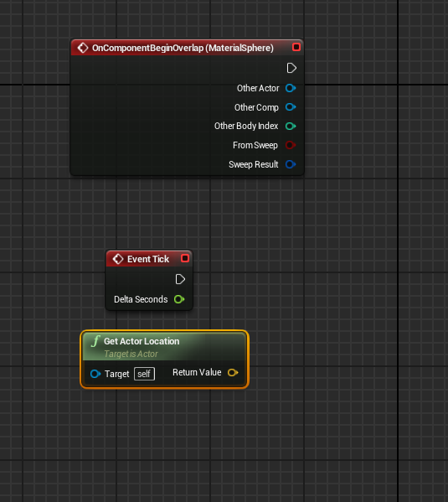Click the Sweep Result output pin
This screenshot has height=502, width=448.
(291, 164)
